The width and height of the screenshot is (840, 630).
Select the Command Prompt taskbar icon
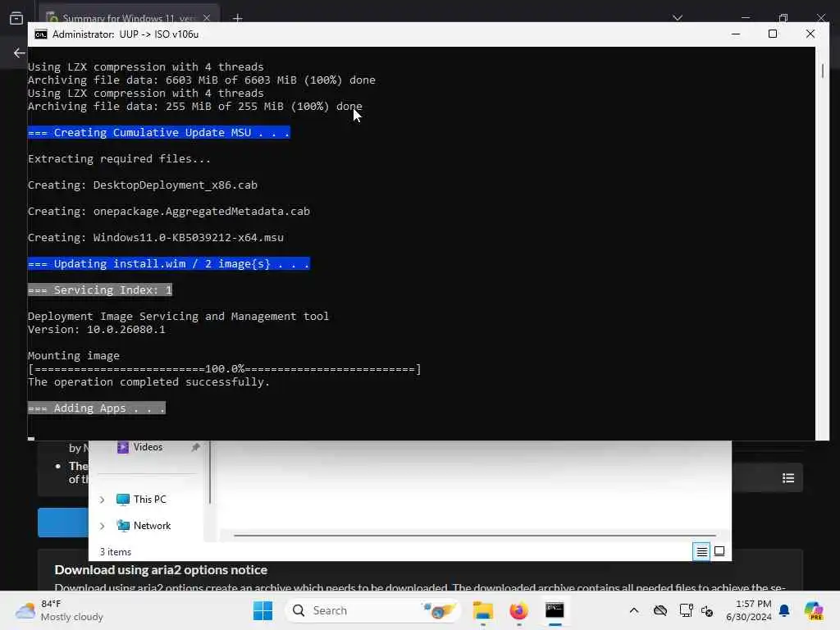coord(555,610)
